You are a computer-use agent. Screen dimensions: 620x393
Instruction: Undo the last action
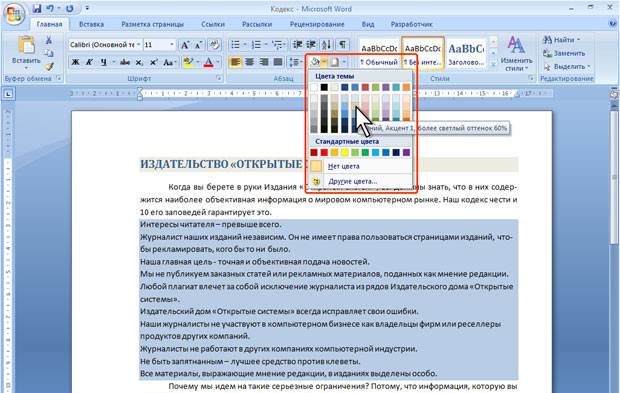[x=50, y=8]
